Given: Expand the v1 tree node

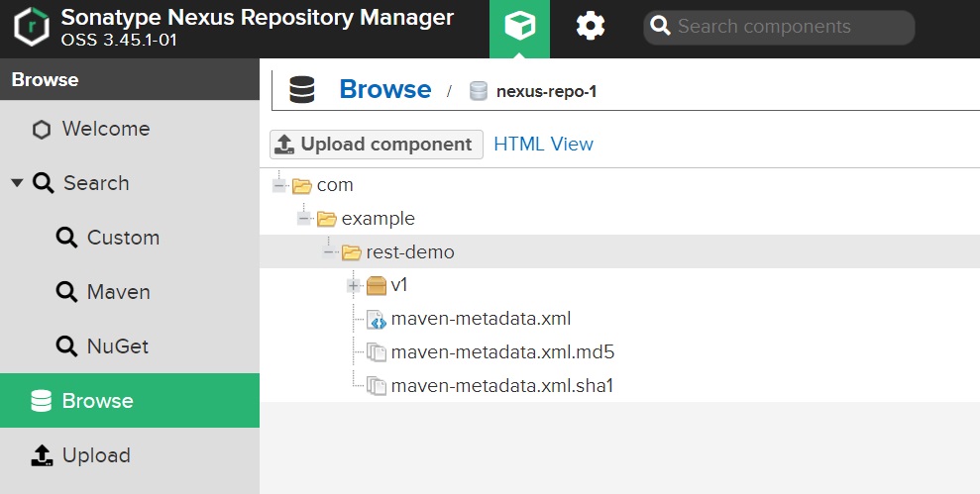Looking at the screenshot, I should point(353,286).
